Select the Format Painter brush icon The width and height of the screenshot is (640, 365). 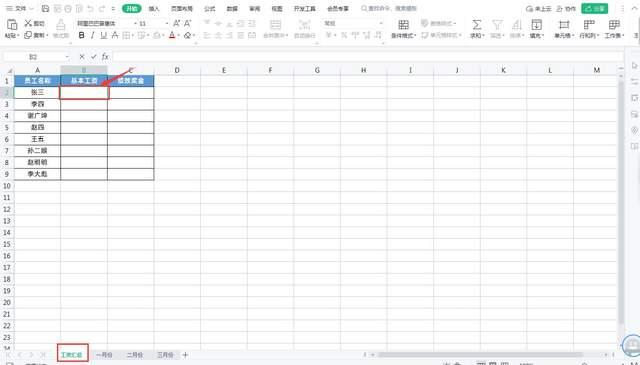(60, 25)
